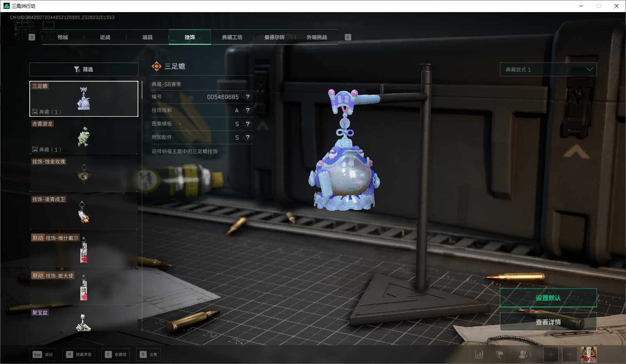Select the 聚宝盆 charm
This screenshot has width=626, height=364.
pos(84,320)
